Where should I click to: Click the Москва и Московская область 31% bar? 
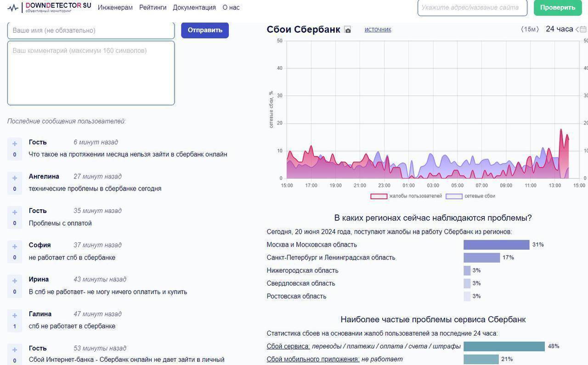(497, 245)
